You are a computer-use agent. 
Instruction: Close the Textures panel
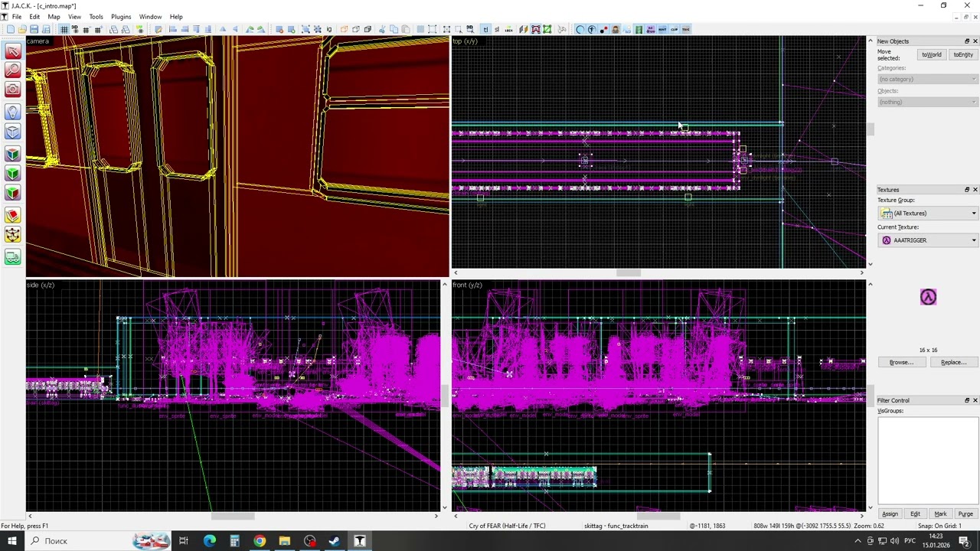(975, 190)
